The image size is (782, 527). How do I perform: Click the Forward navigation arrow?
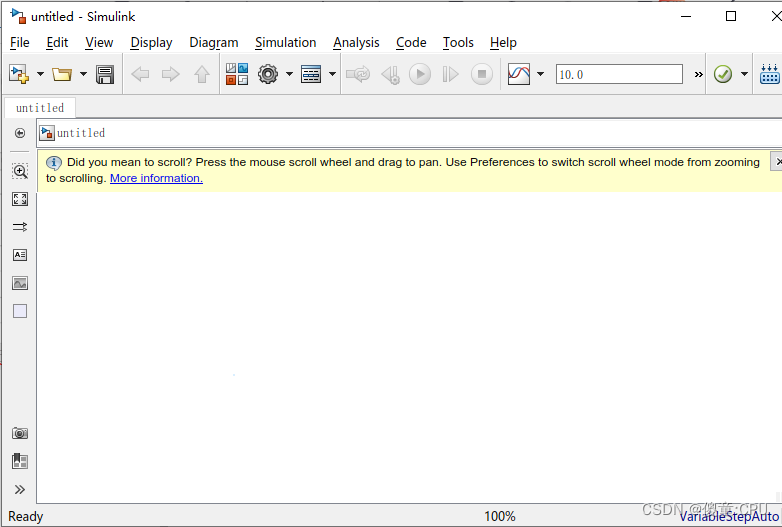(171, 74)
